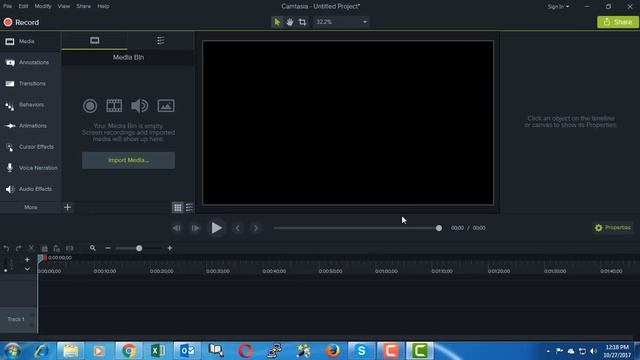The width and height of the screenshot is (640, 360).
Task: Jump to next media with right chevron
Action: [256, 228]
